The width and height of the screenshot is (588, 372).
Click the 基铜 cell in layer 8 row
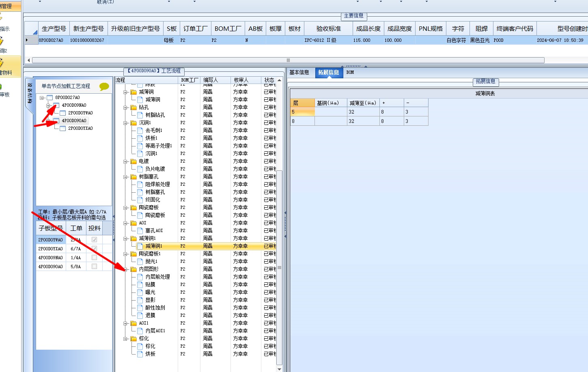(331, 121)
